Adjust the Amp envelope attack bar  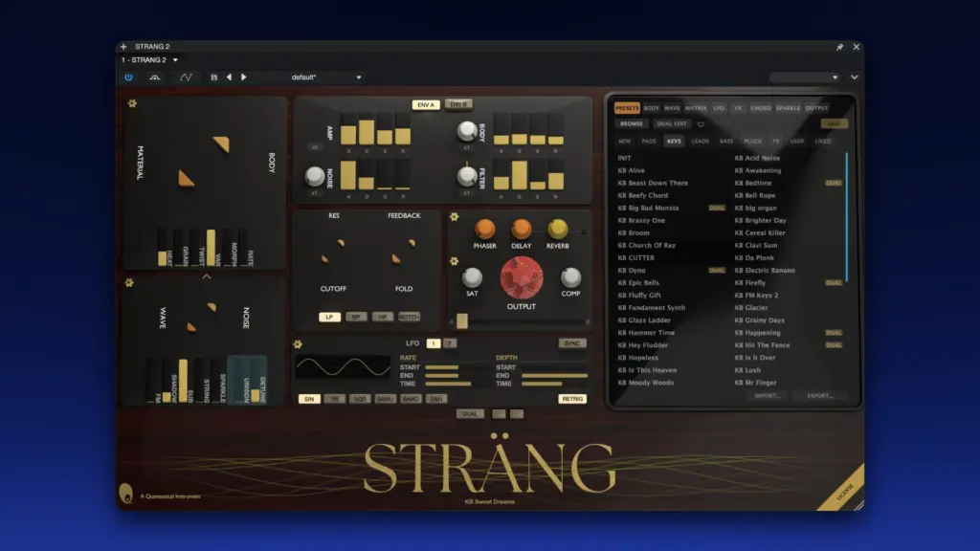[x=348, y=130]
